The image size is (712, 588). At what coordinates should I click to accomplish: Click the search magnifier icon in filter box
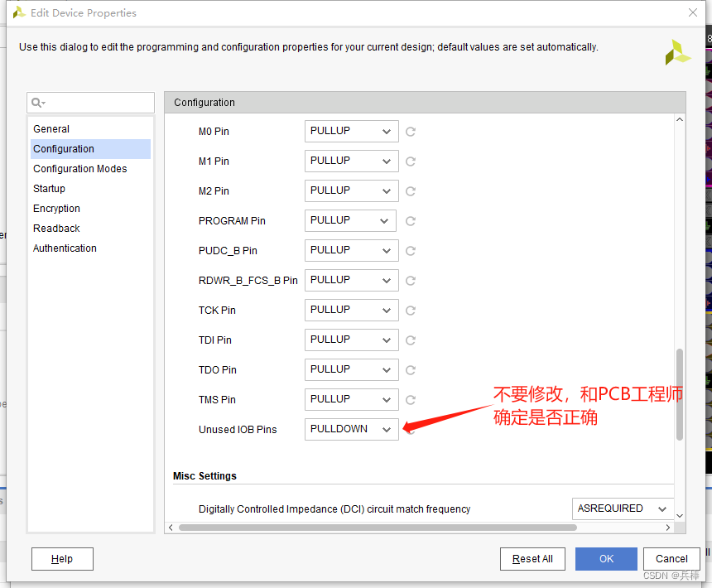coord(38,103)
